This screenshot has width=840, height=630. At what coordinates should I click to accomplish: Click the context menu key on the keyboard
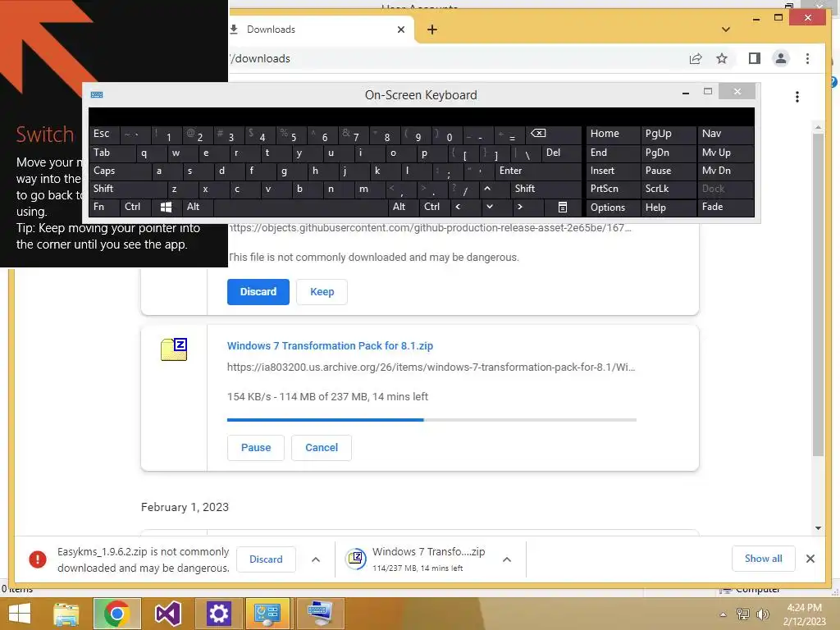coord(563,207)
